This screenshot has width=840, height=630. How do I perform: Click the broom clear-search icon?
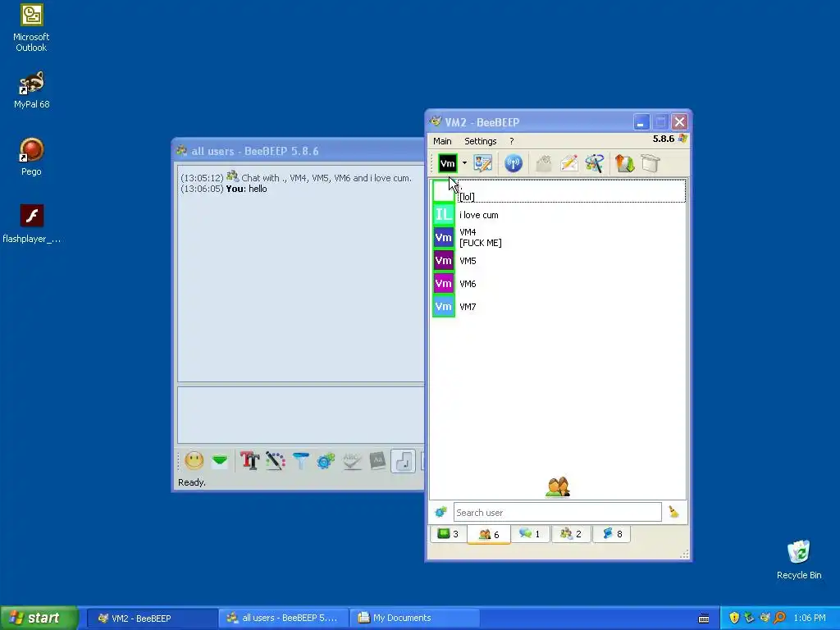click(673, 512)
